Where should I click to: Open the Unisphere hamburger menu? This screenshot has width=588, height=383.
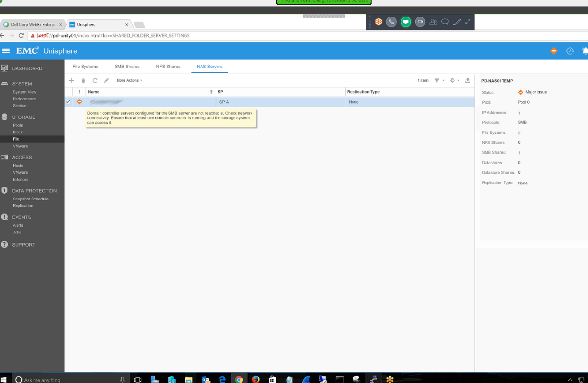point(6,51)
